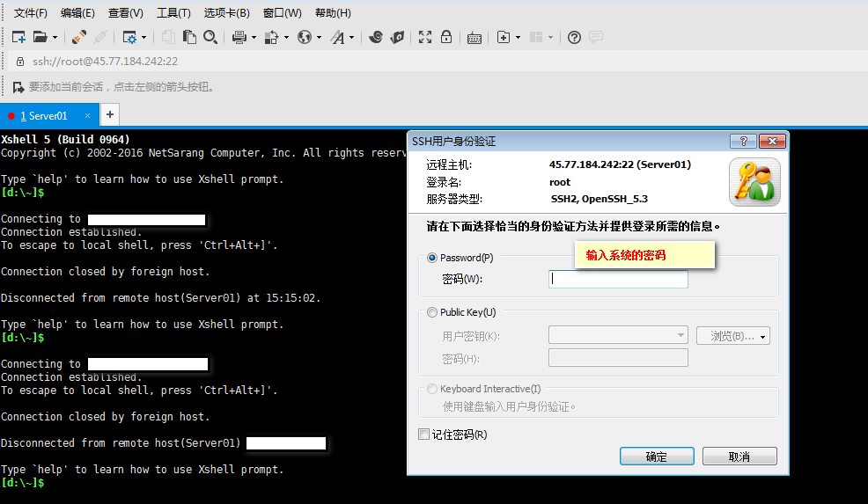
Task: Open the 选项卡(B) menu
Action: click(x=226, y=12)
